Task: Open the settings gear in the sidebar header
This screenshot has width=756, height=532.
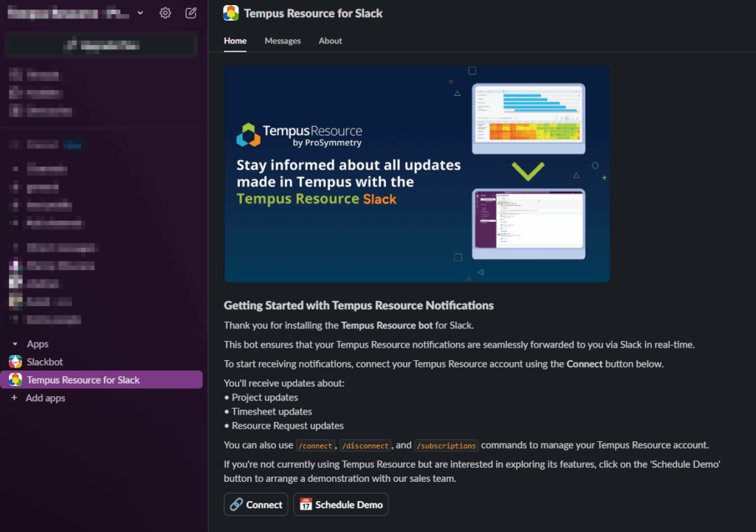Action: (x=165, y=13)
